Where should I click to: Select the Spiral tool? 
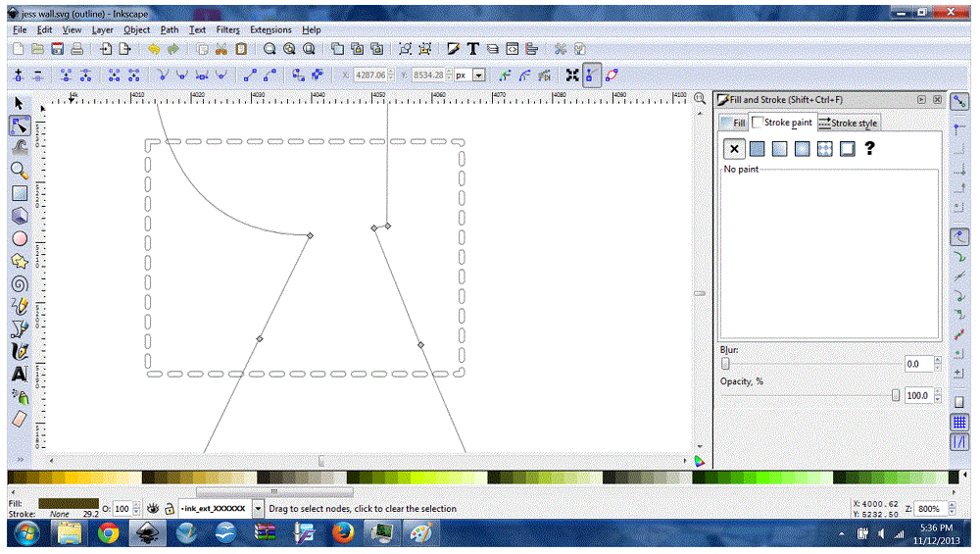click(19, 284)
